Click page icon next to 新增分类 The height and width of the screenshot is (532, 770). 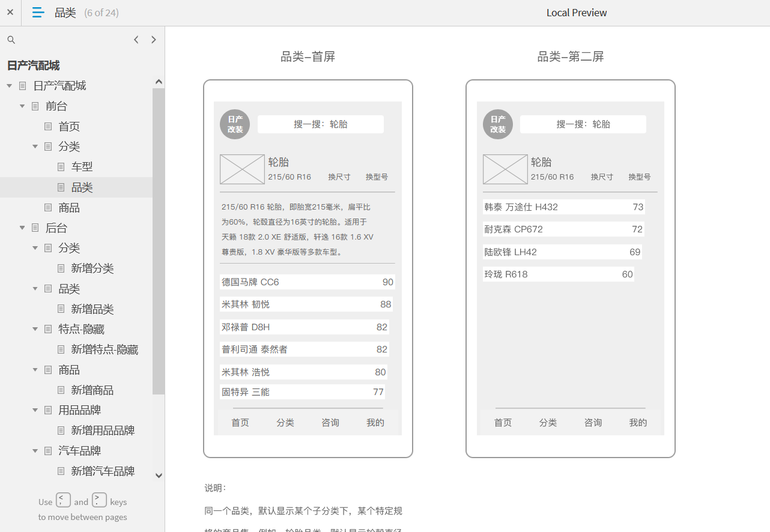click(x=61, y=268)
